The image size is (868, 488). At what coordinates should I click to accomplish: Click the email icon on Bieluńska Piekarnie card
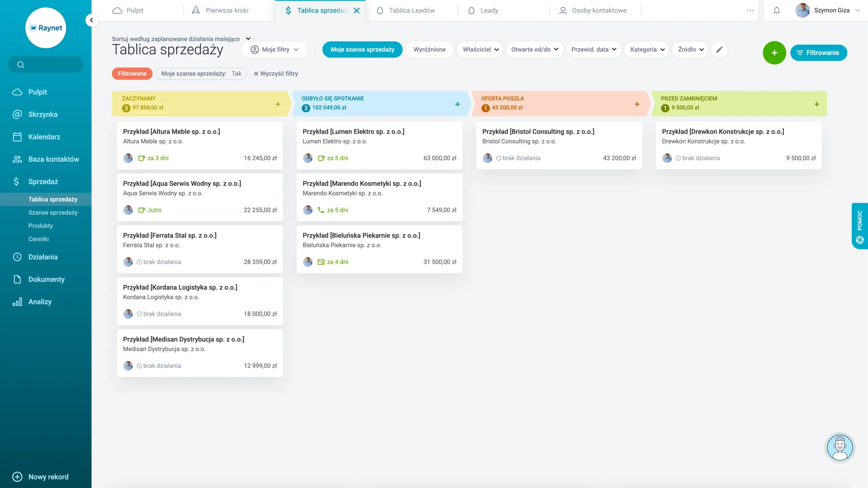tap(321, 262)
